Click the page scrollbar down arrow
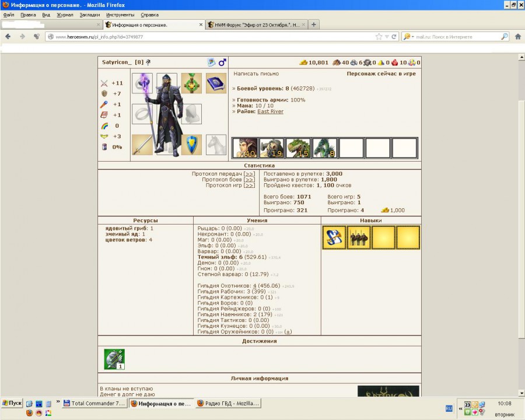 [x=521, y=393]
